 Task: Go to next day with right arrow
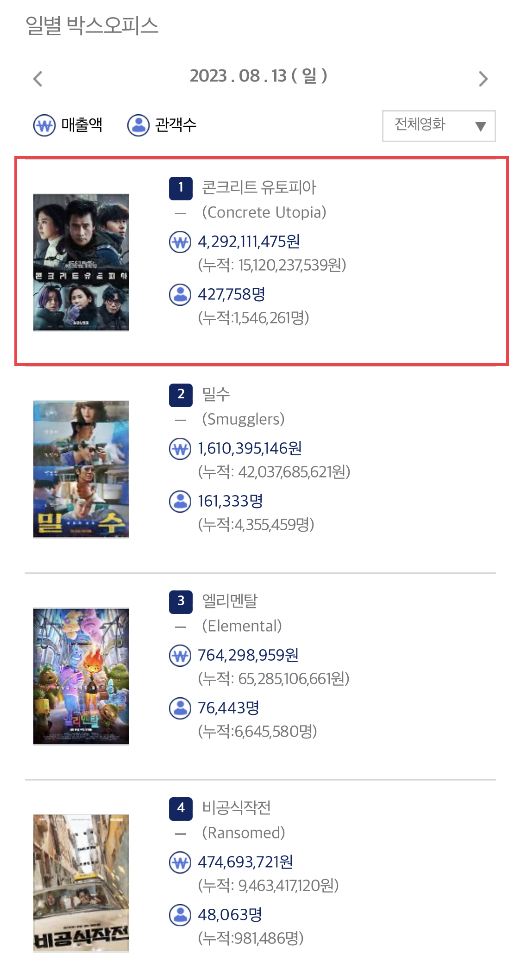pyautogui.click(x=483, y=79)
